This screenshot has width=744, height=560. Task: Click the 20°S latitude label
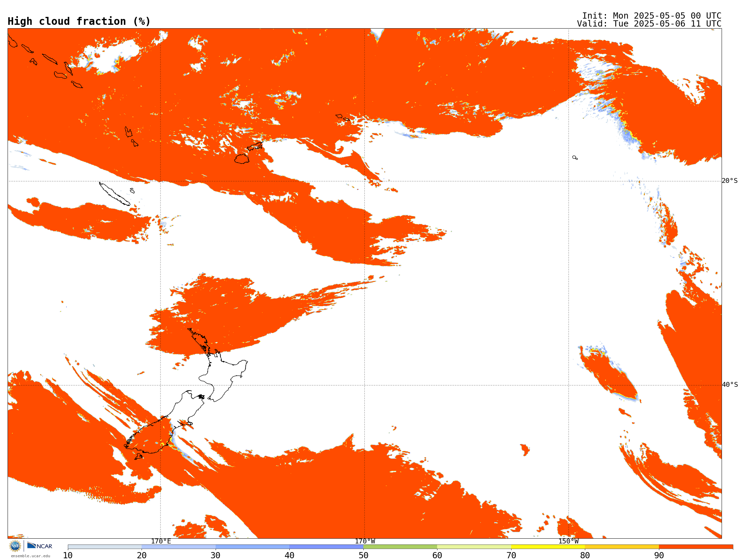coord(730,181)
